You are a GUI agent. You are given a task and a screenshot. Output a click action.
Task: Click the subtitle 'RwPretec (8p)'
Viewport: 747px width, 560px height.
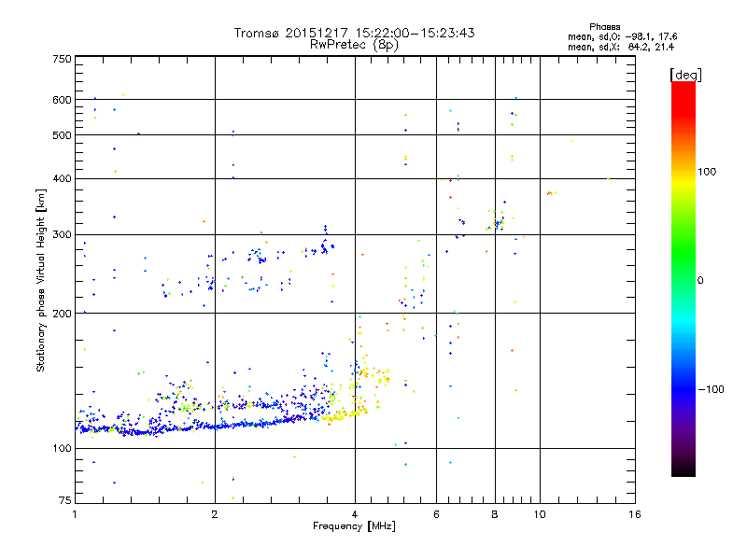click(354, 45)
